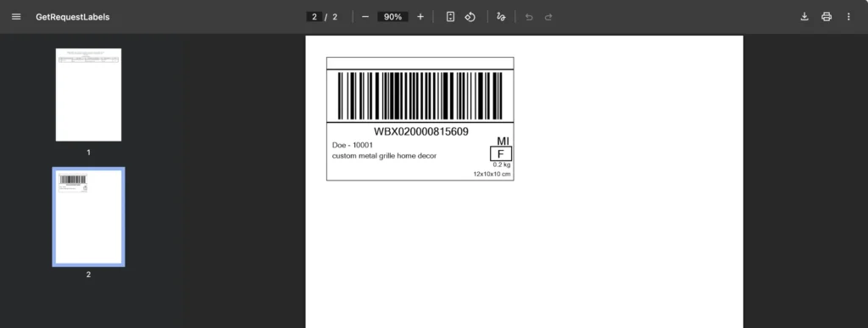
Task: Click 'custom metal grille home decor' text
Action: [x=384, y=156]
